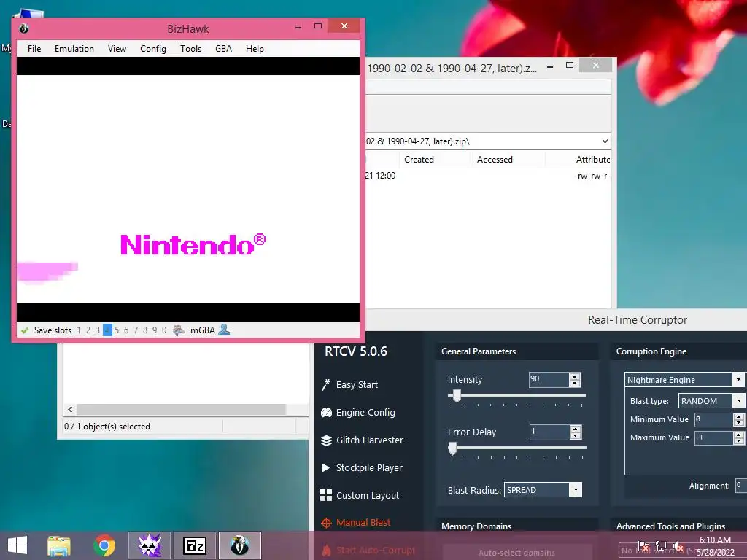Image resolution: width=747 pixels, height=560 pixels.
Task: Click the Intensity value field showing 90
Action: point(549,379)
